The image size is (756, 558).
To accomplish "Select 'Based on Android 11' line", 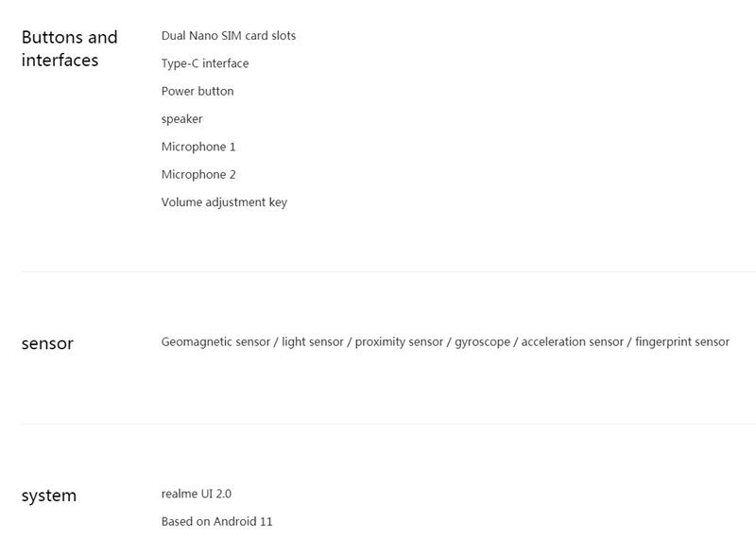I will coord(216,522).
